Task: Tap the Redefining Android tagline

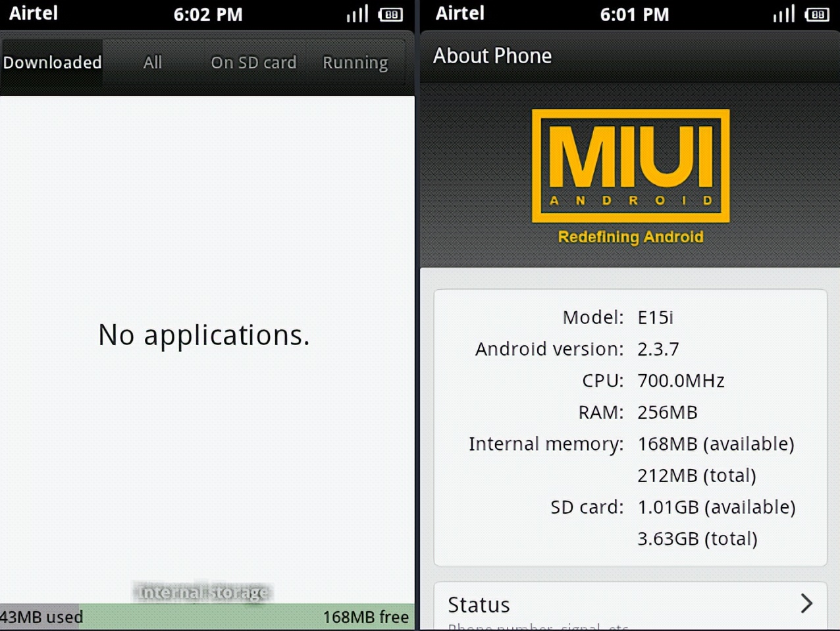Action: coord(631,237)
